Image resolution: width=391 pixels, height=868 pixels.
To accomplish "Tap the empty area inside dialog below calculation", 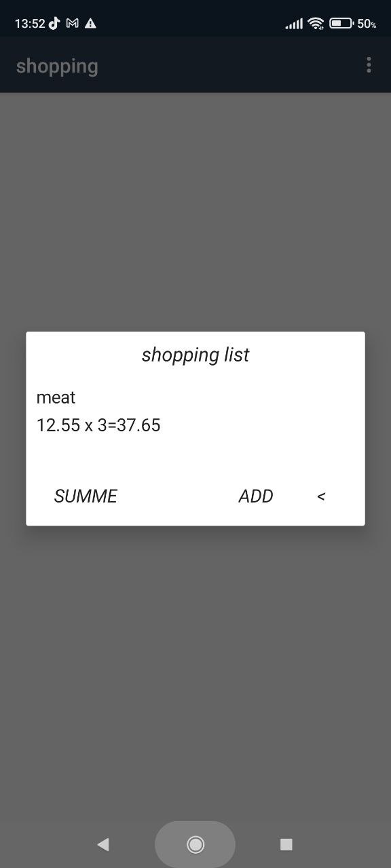I will [195, 456].
